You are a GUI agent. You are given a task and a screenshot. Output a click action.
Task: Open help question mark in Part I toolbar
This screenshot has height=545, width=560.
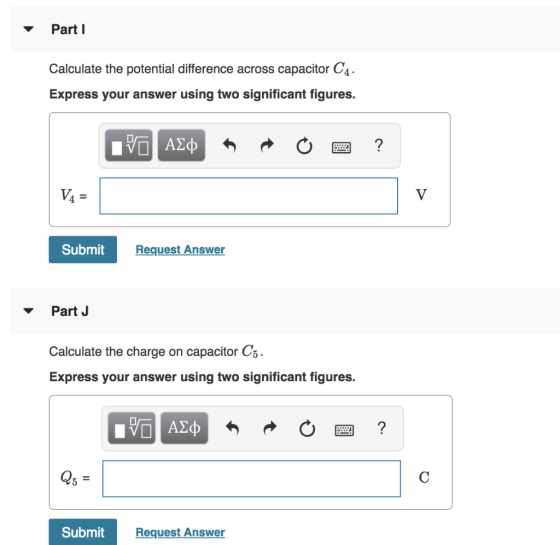point(379,145)
